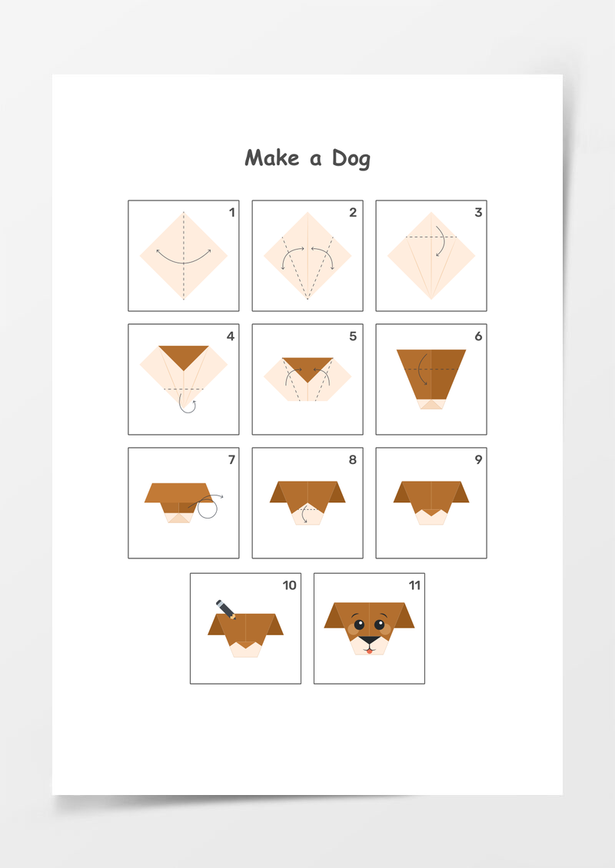Screen dimensions: 615x868
Task: Select step 8 chin fold panel
Action: 307,502
